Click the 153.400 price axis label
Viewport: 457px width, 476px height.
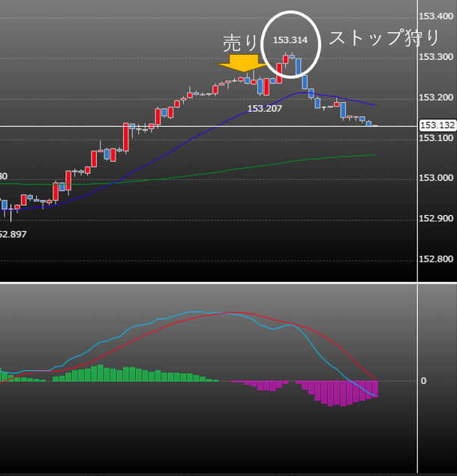(436, 16)
